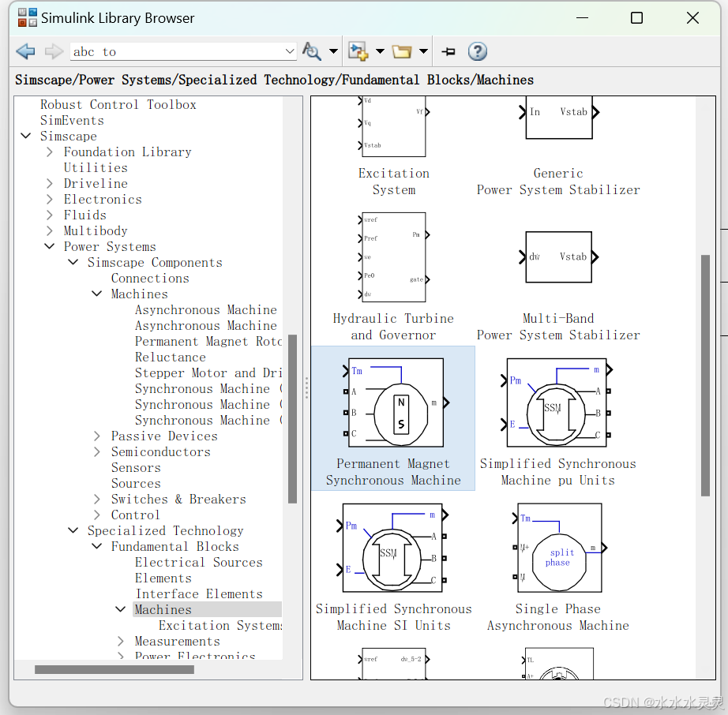Open help with the question mark icon

(477, 51)
